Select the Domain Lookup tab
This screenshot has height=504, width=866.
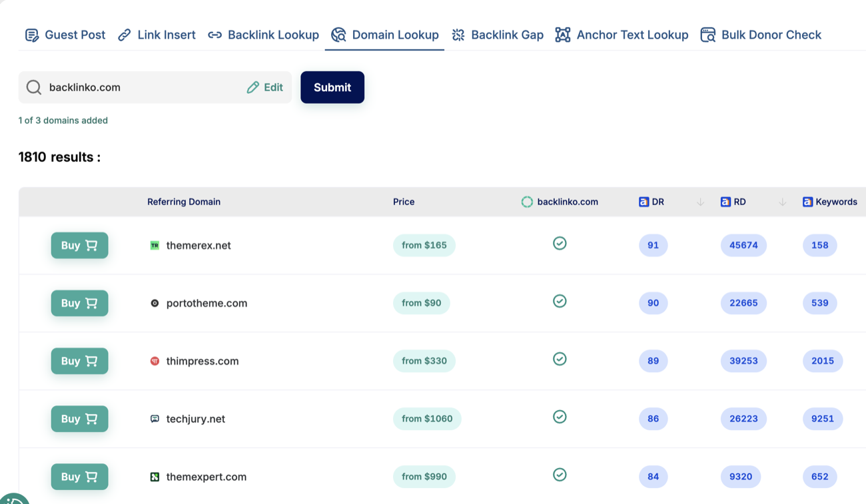(x=384, y=35)
